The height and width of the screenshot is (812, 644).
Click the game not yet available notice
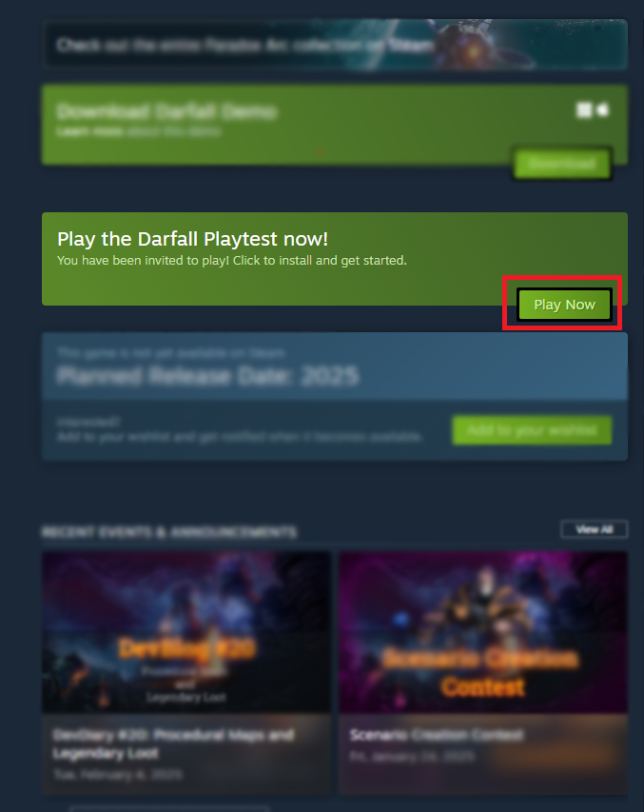point(171,352)
